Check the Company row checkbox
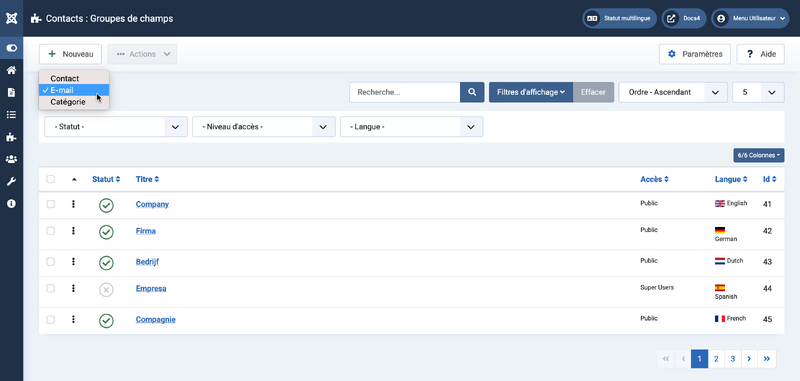800x381 pixels. [x=51, y=204]
